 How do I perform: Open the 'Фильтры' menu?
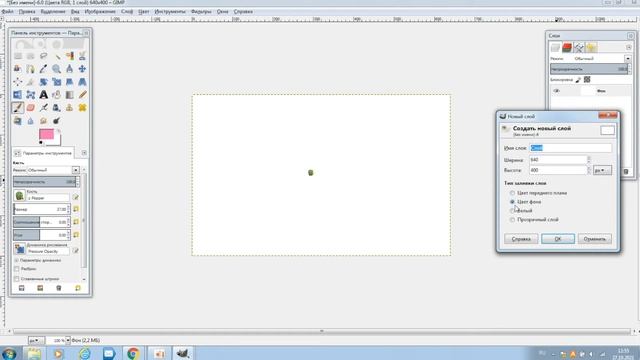[201, 12]
